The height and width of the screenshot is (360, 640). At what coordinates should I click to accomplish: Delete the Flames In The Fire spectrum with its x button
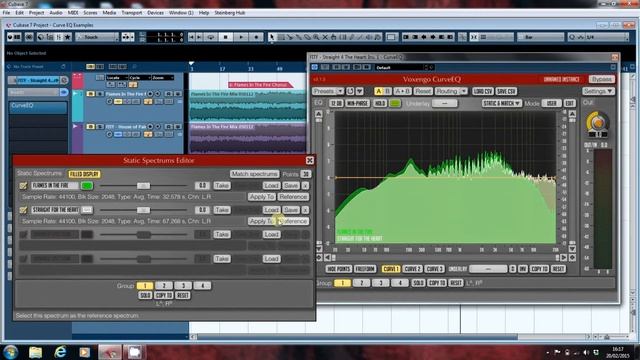(305, 186)
